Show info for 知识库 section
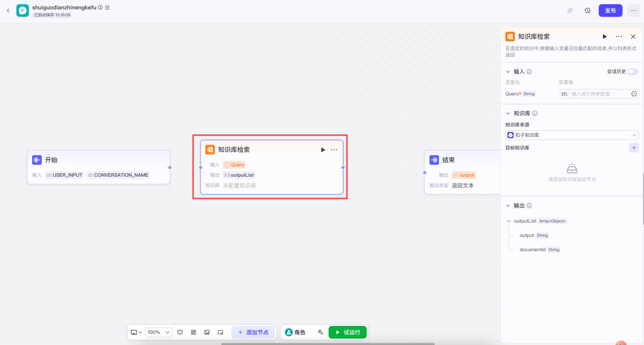The image size is (644, 345). coord(535,113)
